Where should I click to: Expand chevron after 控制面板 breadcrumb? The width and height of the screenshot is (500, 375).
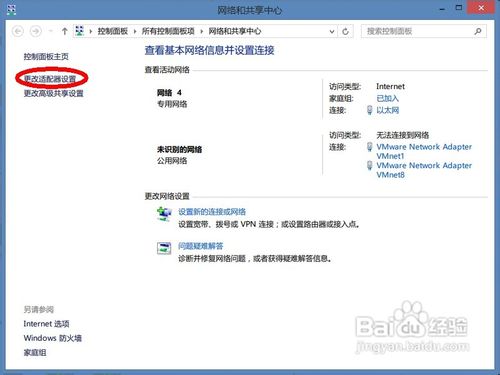click(x=135, y=31)
